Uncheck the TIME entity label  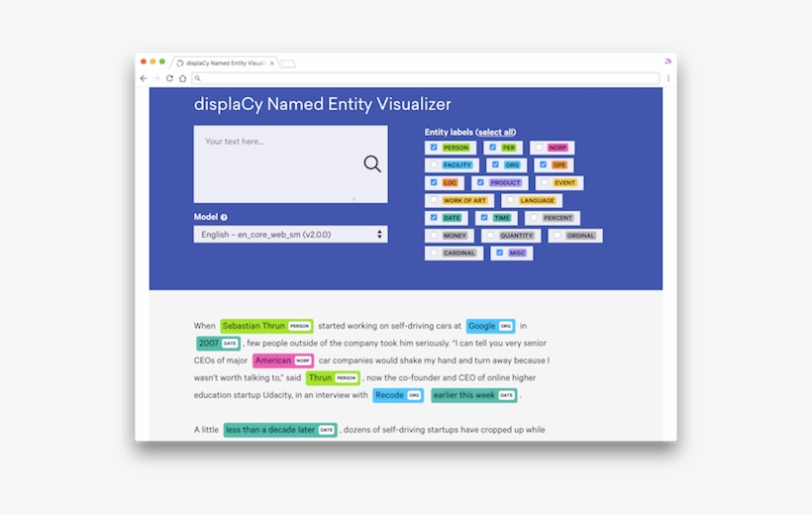coord(484,218)
